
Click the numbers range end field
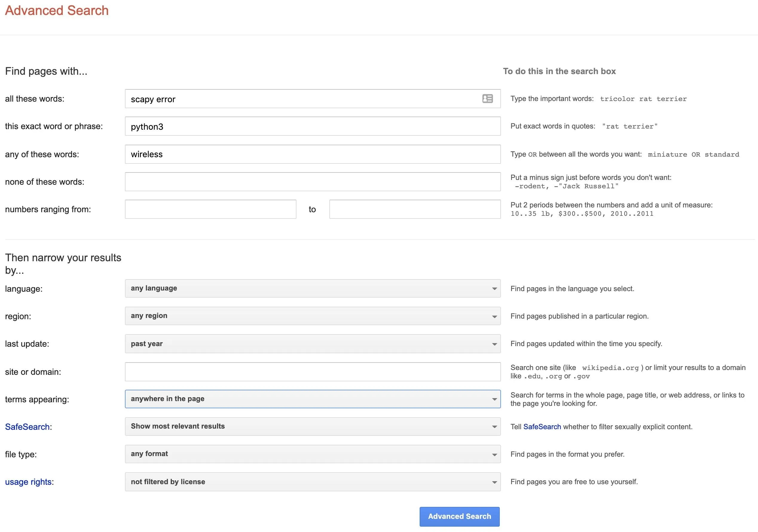[415, 209]
